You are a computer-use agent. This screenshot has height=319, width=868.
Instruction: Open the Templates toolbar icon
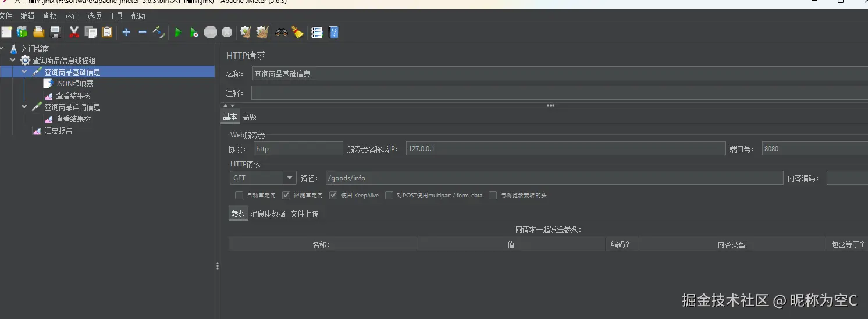coord(22,33)
